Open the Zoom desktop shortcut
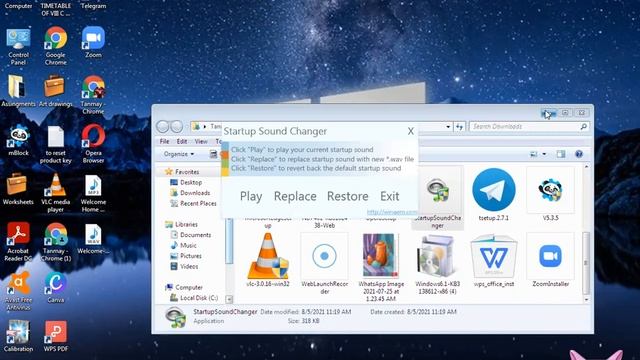 (93, 42)
